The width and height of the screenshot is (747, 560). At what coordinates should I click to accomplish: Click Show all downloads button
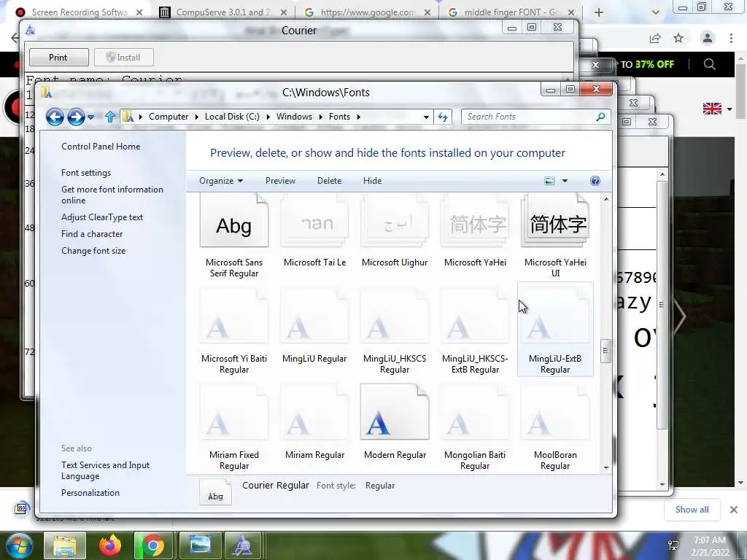click(692, 510)
